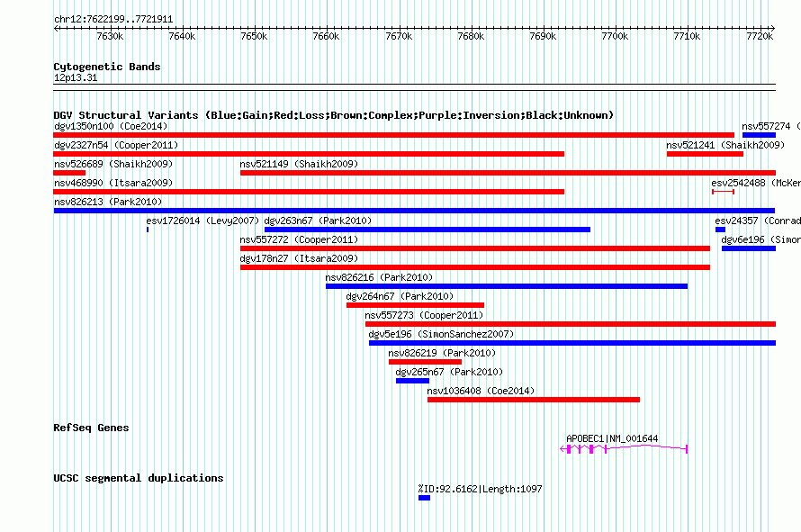Open the DGV Structural Variants track heading
This screenshot has width=801, height=532.
[x=334, y=115]
